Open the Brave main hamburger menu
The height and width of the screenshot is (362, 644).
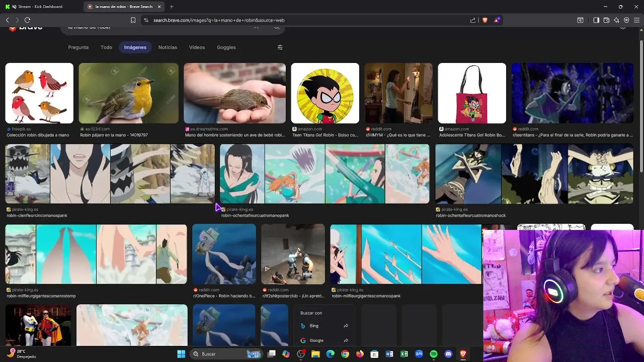637,20
